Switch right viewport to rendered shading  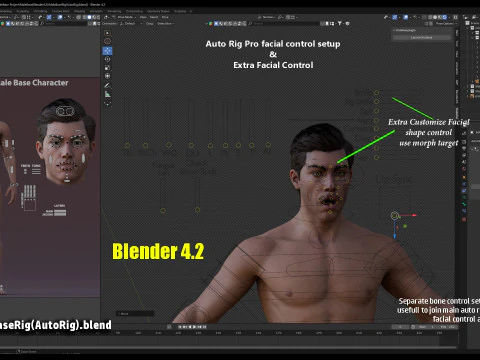point(445,17)
